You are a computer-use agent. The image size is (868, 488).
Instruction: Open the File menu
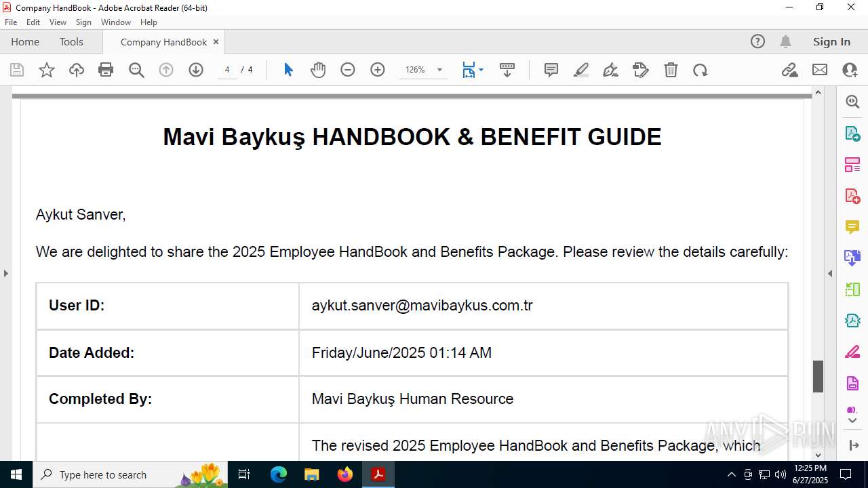tap(11, 22)
